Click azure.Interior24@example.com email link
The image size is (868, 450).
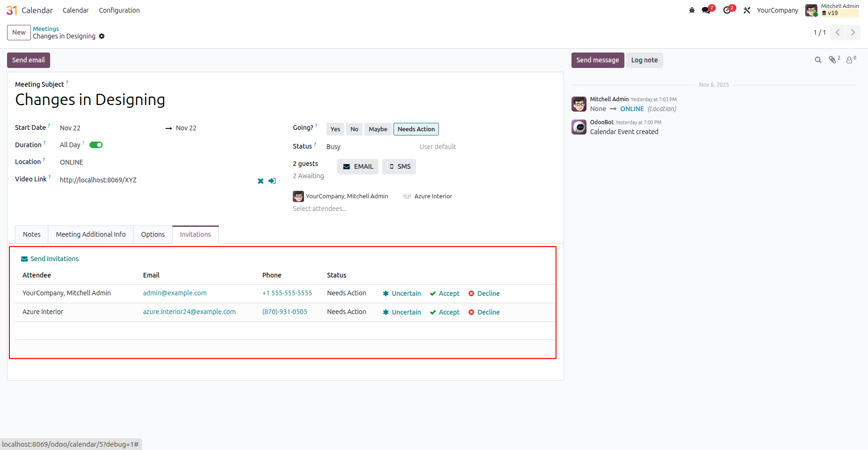pos(189,312)
